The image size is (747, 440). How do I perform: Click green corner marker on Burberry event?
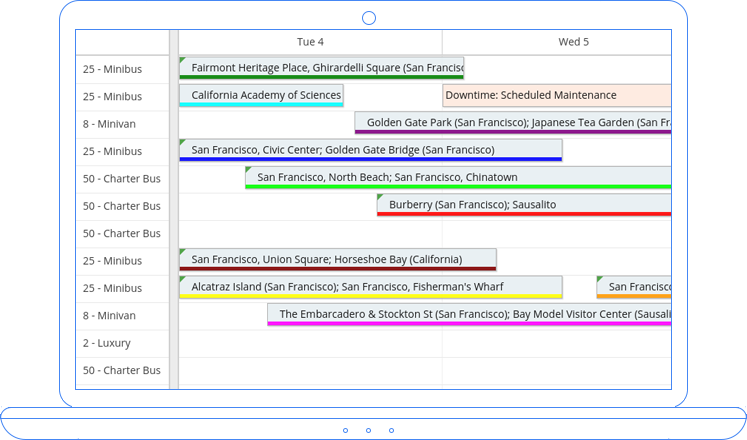click(x=380, y=197)
